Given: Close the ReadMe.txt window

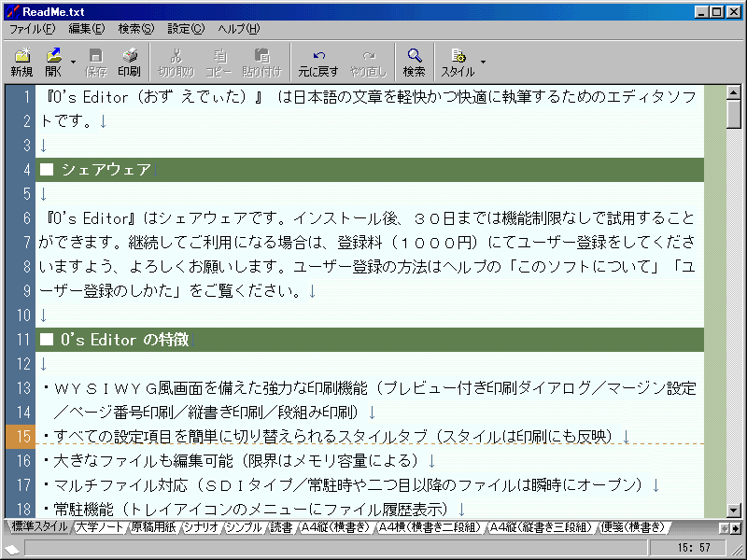Looking at the screenshot, I should coord(733,12).
